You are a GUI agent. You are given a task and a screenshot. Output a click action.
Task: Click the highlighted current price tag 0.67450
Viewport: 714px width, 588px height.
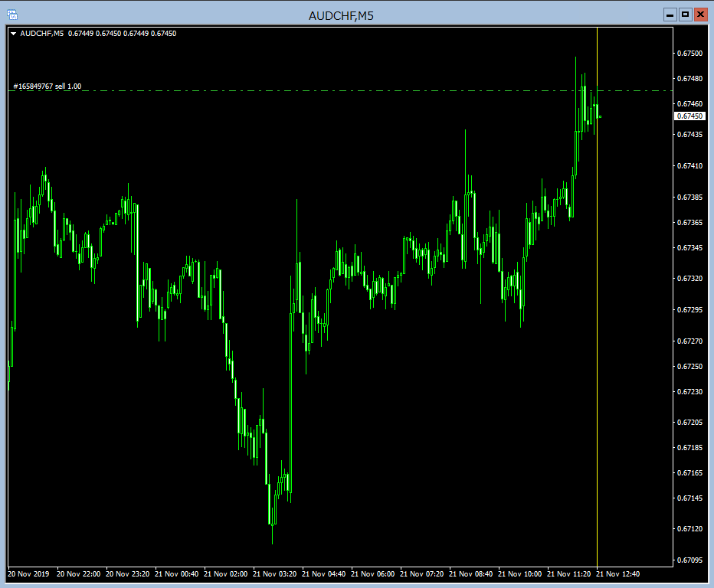(689, 116)
